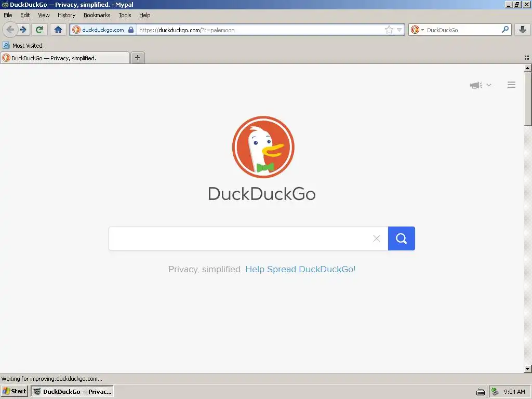Click the Most Visited bookmarks label
This screenshot has height=399, width=532.
[x=28, y=46]
